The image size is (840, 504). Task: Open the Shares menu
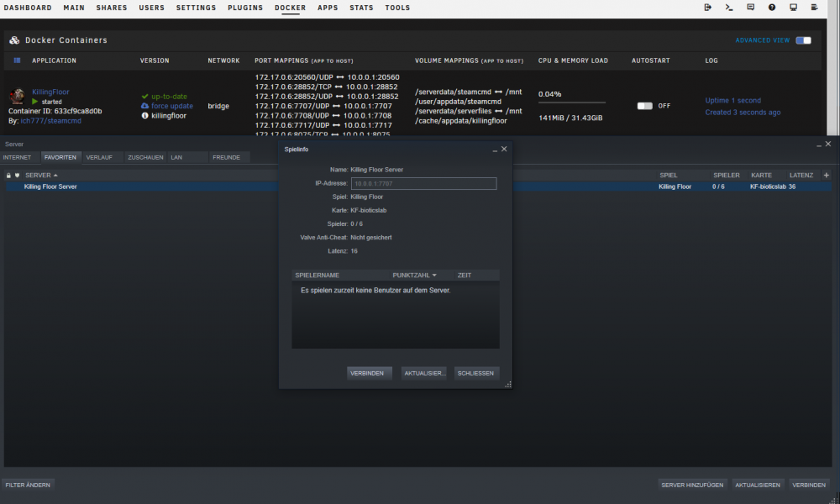pos(112,8)
